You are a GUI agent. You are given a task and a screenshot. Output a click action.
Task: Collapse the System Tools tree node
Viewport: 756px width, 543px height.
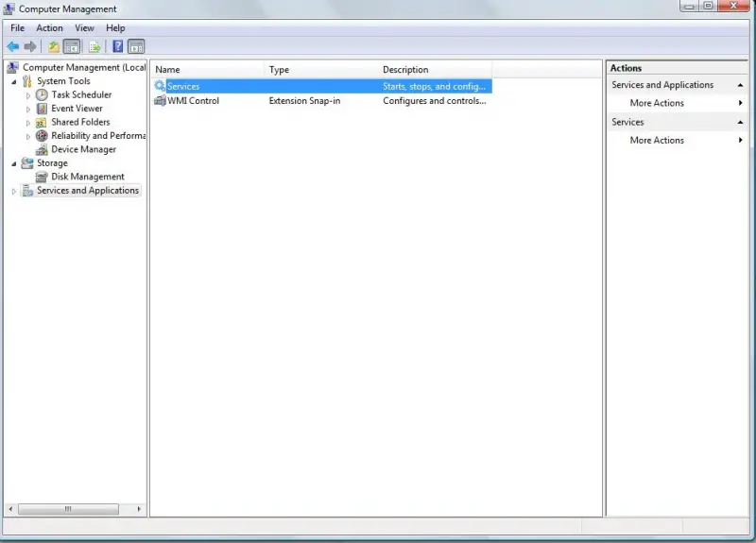click(14, 82)
